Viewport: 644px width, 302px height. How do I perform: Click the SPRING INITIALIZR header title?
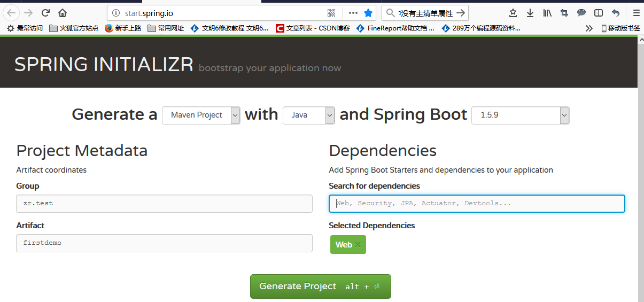pyautogui.click(x=104, y=65)
